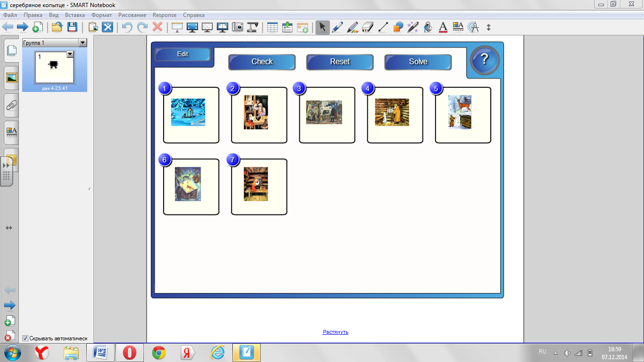Open the screen capture camera tool

pos(238,27)
